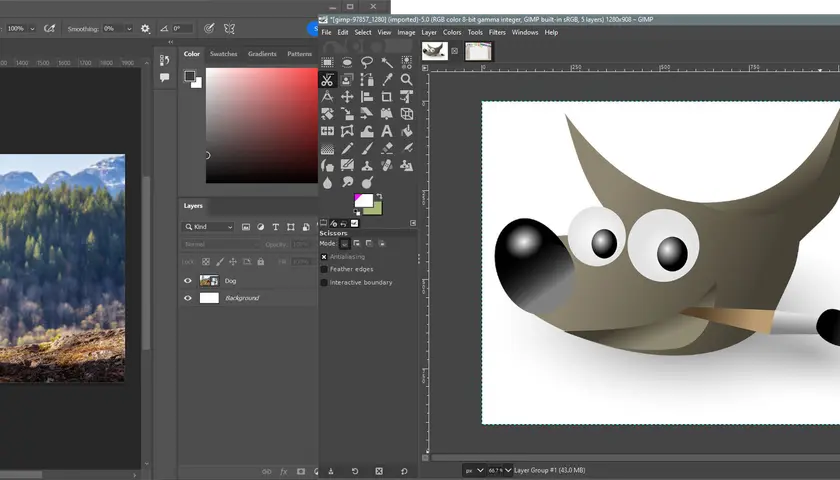Viewport: 840px width, 480px height.
Task: Select the Fuzzy Select magic wand in GIMP
Action: click(387, 63)
